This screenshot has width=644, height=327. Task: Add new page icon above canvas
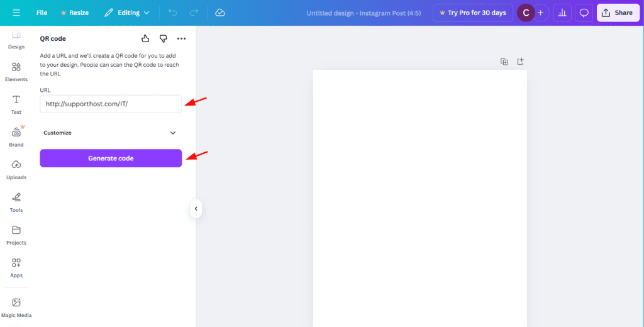520,62
